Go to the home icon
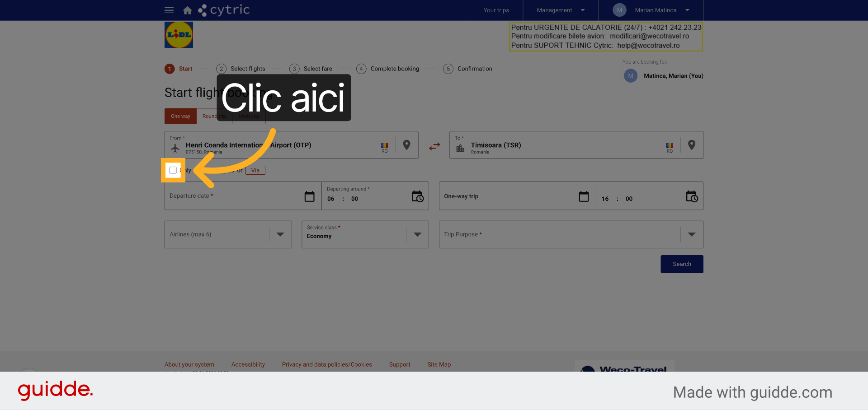This screenshot has height=410, width=868. coord(187,10)
